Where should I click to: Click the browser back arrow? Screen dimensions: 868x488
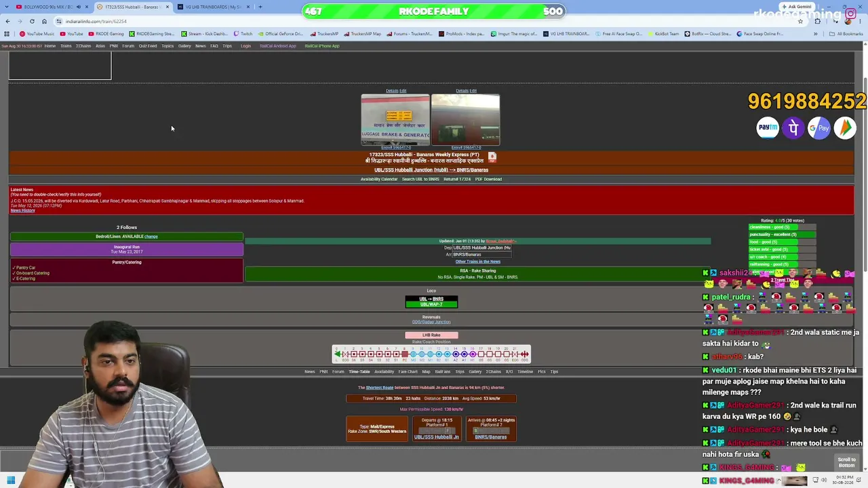pos(7,21)
